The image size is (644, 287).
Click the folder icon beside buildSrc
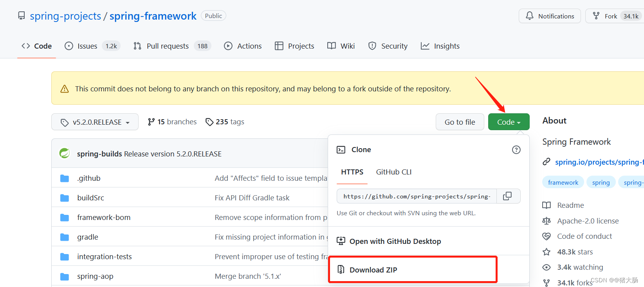65,198
